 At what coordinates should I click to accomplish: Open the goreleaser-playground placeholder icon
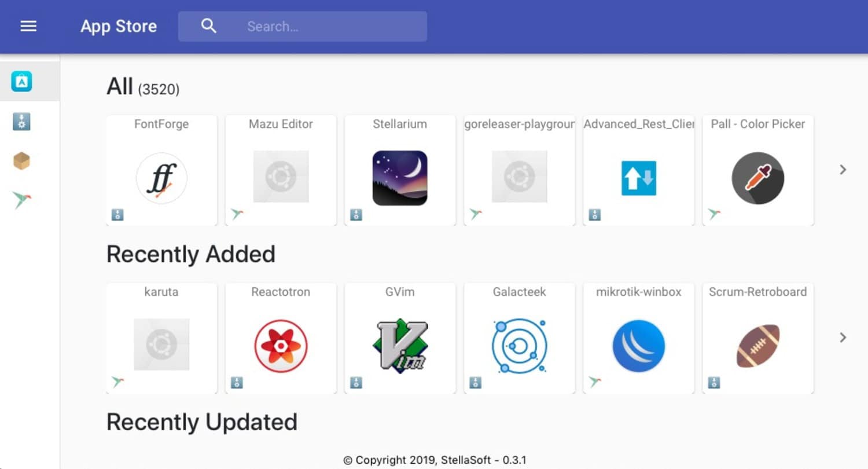click(x=519, y=177)
